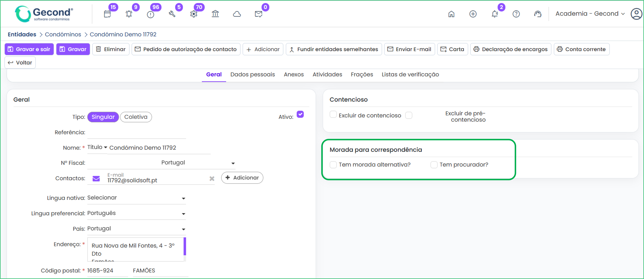Screen dimensions: 644x279
Task: Click the FAMÕES locality field
Action: pyautogui.click(x=161, y=271)
